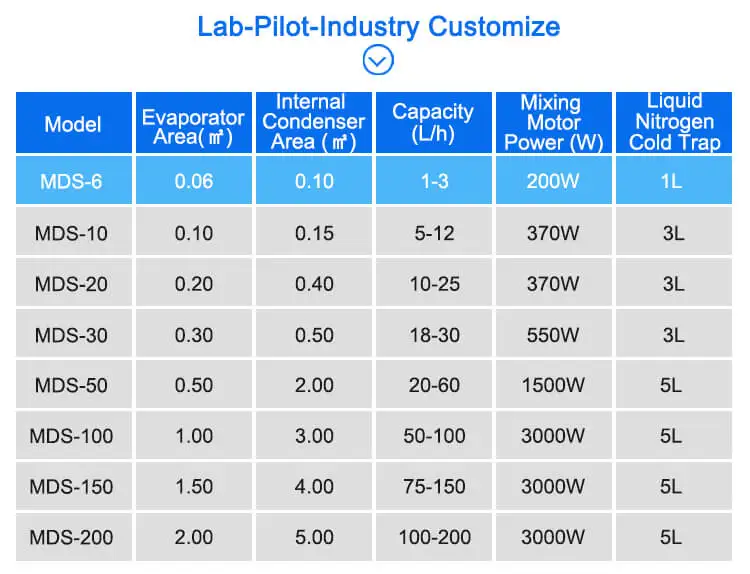
Task: Click the 100-200 capacity cell
Action: tap(434, 538)
